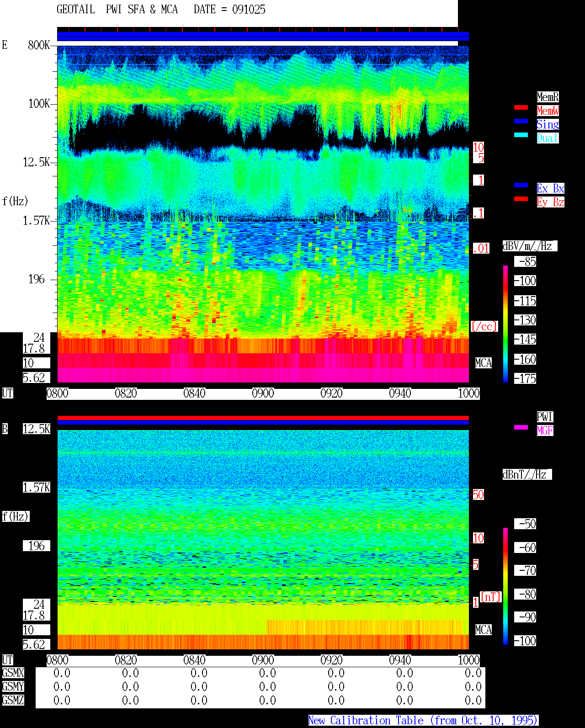Screen dimensions: 585x728
Task: Click the '-80' value on the magnetic color scale
Action: point(525,594)
